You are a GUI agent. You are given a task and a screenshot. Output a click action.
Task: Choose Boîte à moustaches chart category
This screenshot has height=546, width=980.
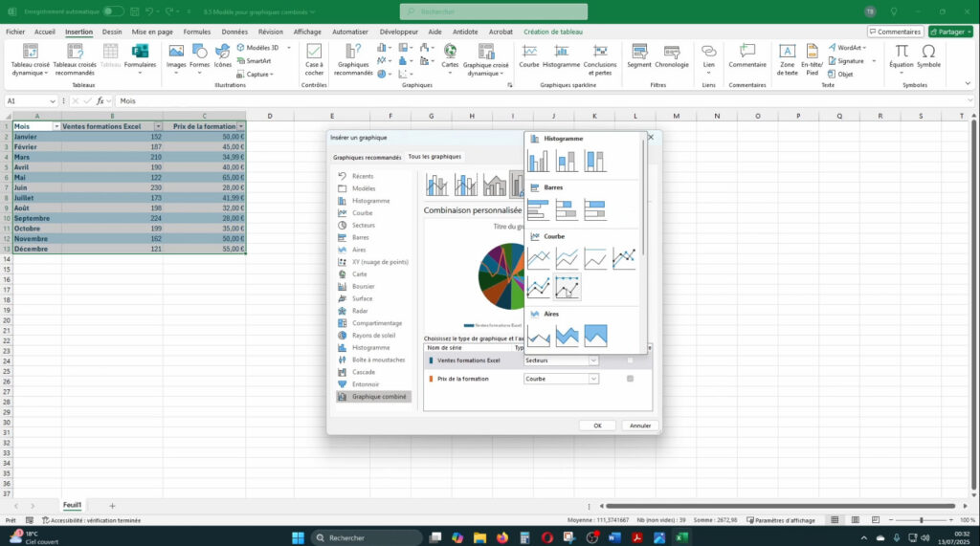pyautogui.click(x=378, y=360)
